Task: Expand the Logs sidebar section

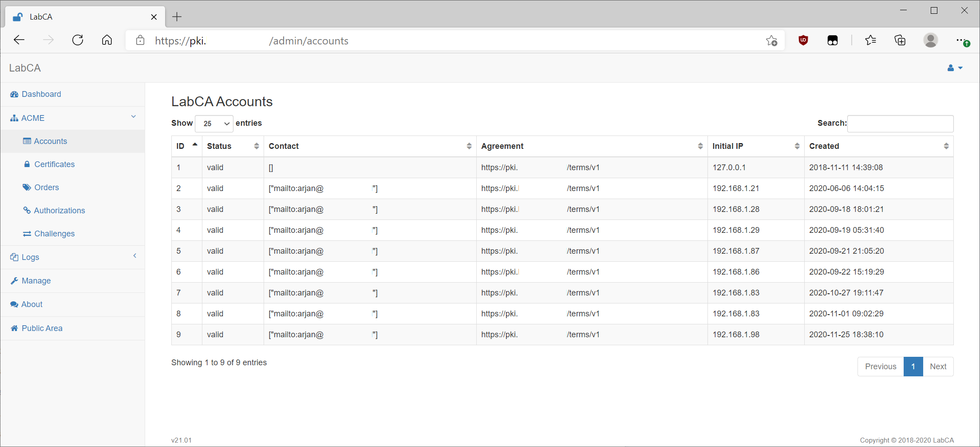Action: pyautogui.click(x=134, y=256)
